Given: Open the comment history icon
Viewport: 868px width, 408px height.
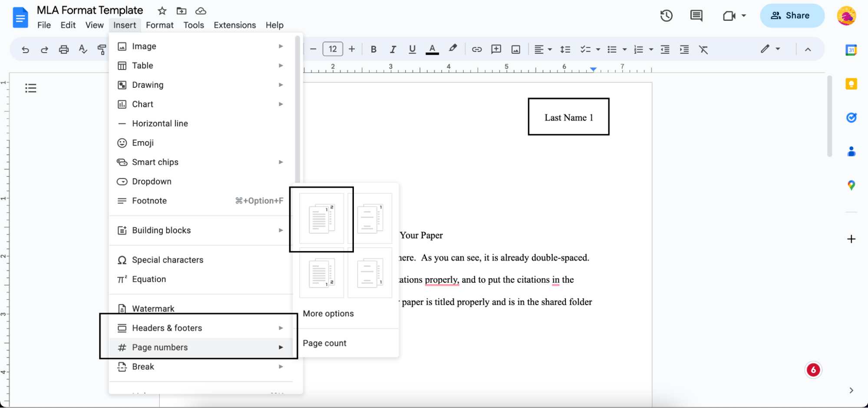Looking at the screenshot, I should click(x=696, y=16).
